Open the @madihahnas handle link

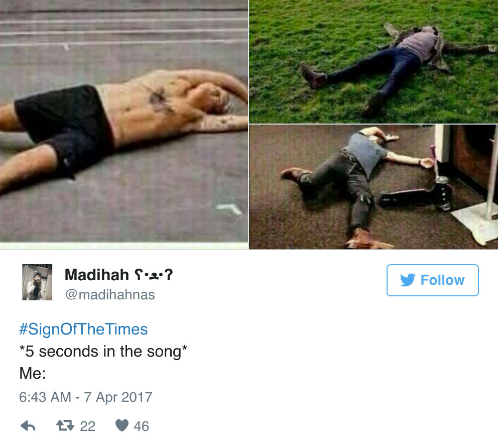[110, 295]
